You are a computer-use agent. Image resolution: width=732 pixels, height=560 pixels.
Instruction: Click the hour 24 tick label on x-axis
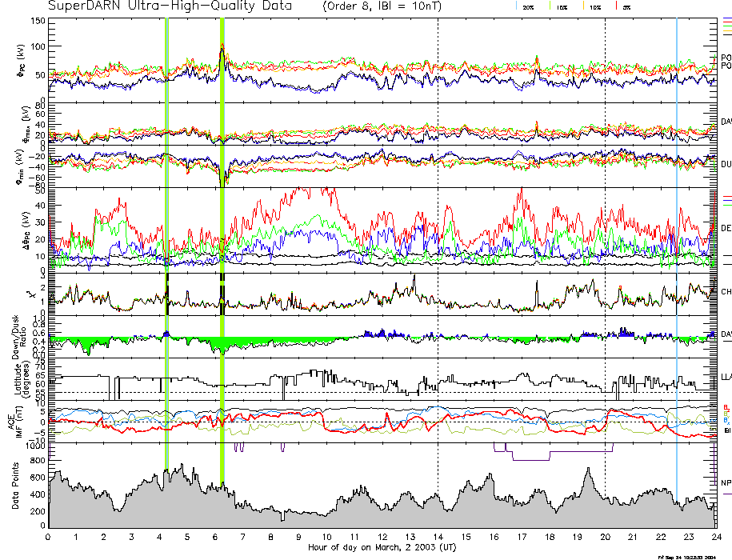pyautogui.click(x=716, y=537)
